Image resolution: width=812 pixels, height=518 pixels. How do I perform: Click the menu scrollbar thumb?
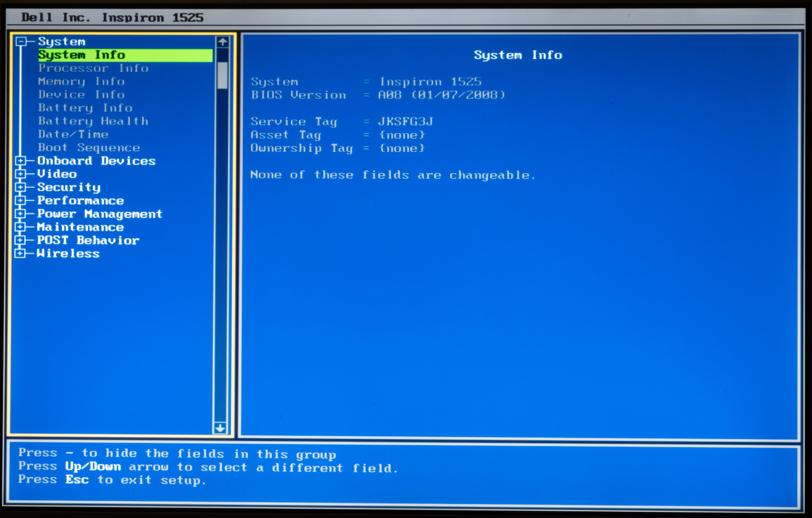(x=222, y=75)
